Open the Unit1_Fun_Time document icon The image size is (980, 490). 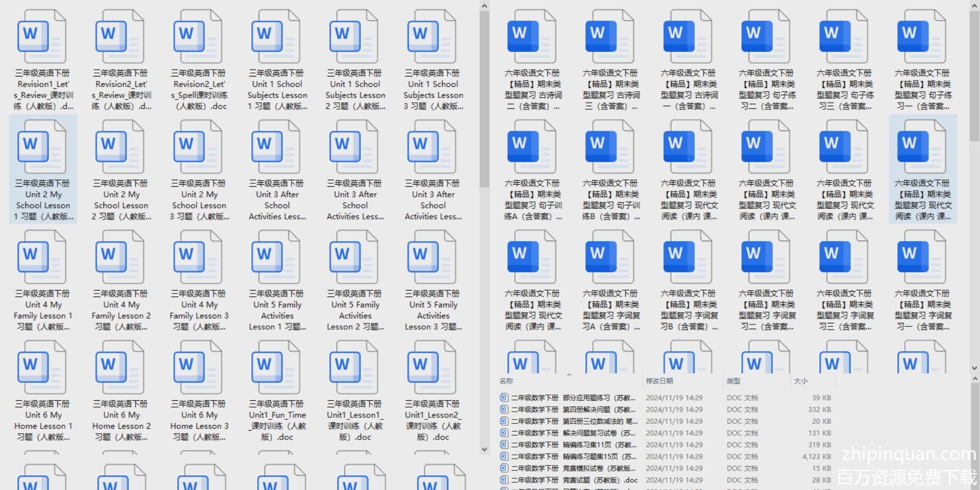point(276,368)
